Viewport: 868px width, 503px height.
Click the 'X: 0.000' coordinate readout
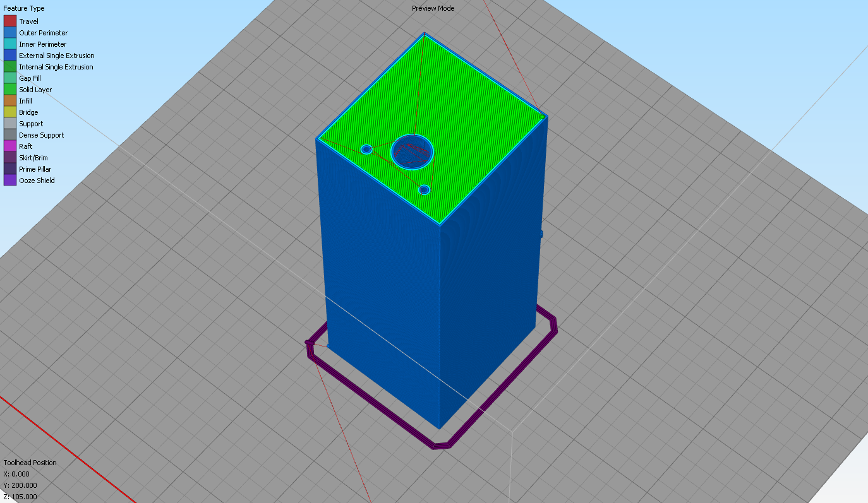click(x=16, y=474)
